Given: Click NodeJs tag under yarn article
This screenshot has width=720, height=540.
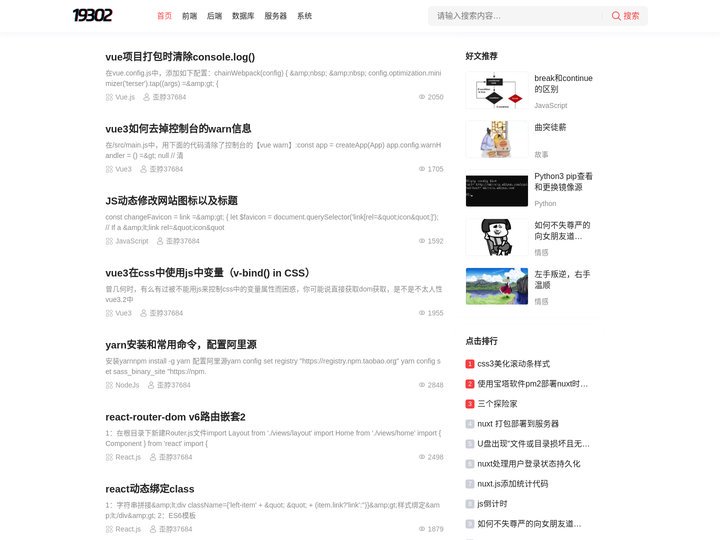Looking at the screenshot, I should coord(127,385).
